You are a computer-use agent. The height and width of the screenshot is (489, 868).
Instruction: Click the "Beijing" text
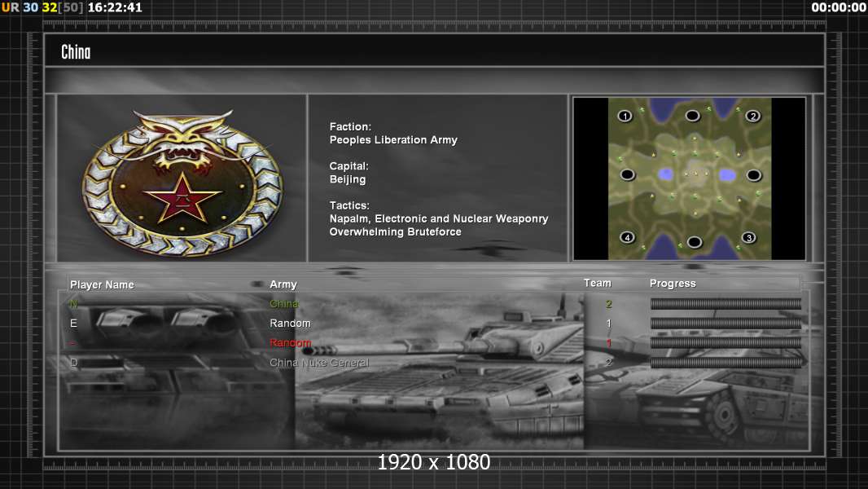[348, 179]
